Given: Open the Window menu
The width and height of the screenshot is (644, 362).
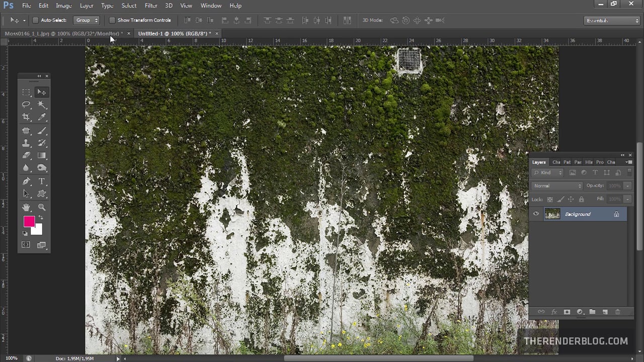Looking at the screenshot, I should tap(211, 6).
